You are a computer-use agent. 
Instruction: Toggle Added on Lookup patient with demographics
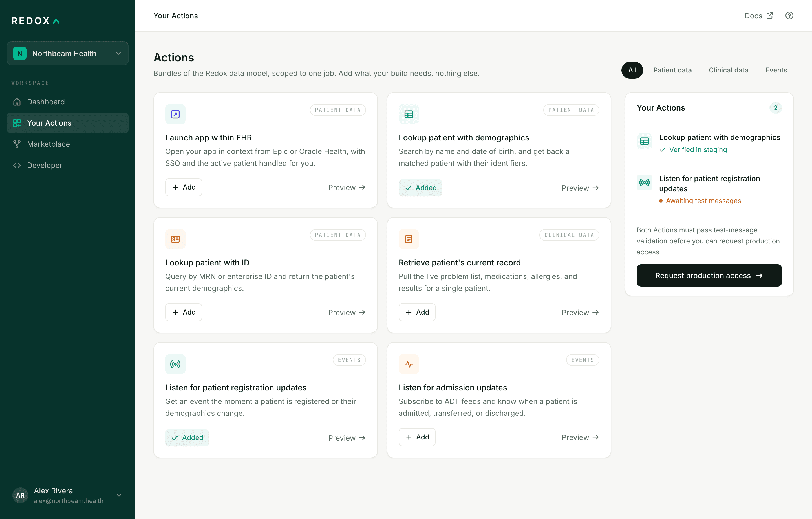click(x=420, y=188)
